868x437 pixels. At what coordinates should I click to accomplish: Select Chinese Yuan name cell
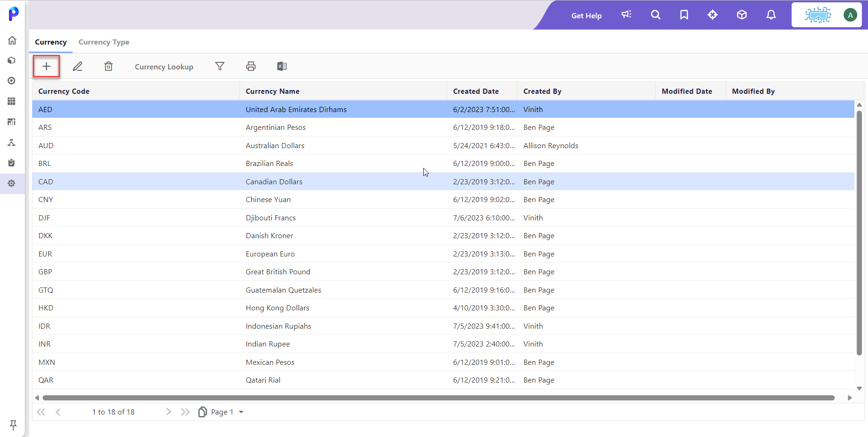click(x=343, y=200)
